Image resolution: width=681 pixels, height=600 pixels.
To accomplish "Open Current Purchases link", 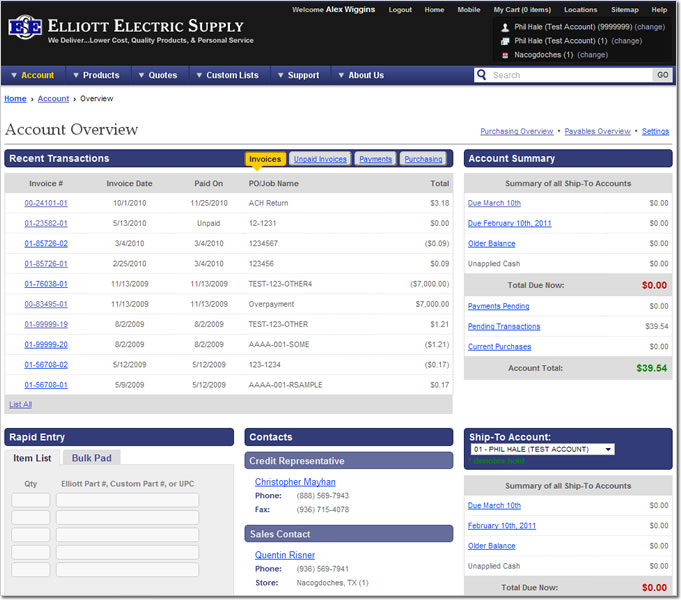I will tap(499, 347).
